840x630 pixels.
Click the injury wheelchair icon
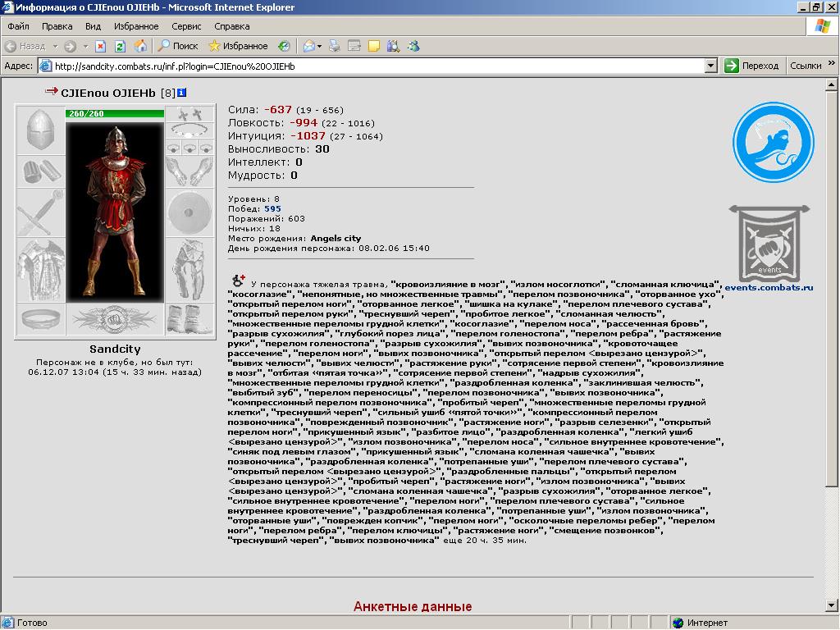[239, 281]
